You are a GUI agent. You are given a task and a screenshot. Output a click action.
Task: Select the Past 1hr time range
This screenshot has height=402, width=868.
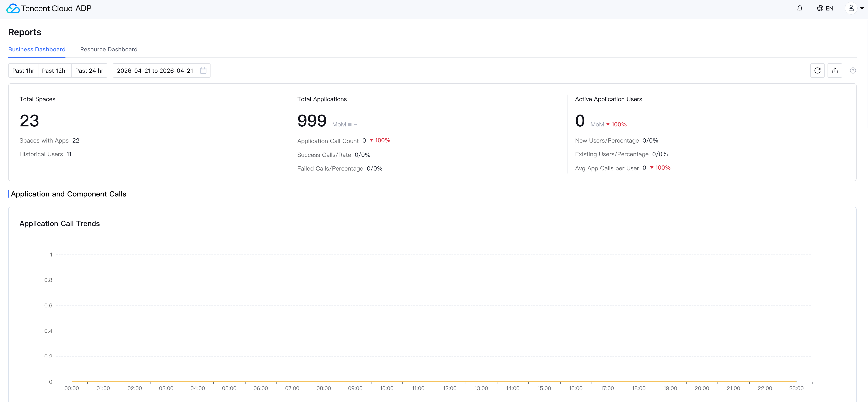pyautogui.click(x=23, y=70)
